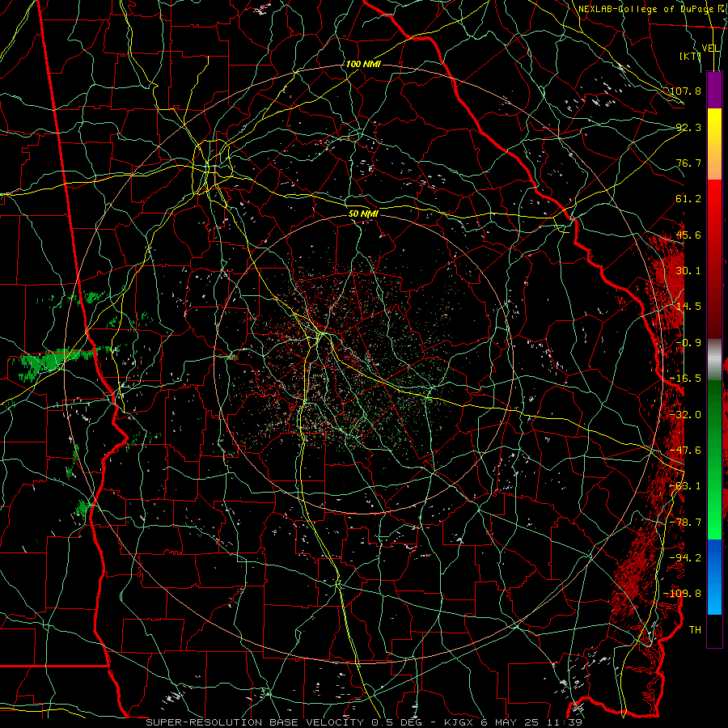Select the -94.2 velocity scale value
Screen dimensions: 728x728
pyautogui.click(x=686, y=558)
